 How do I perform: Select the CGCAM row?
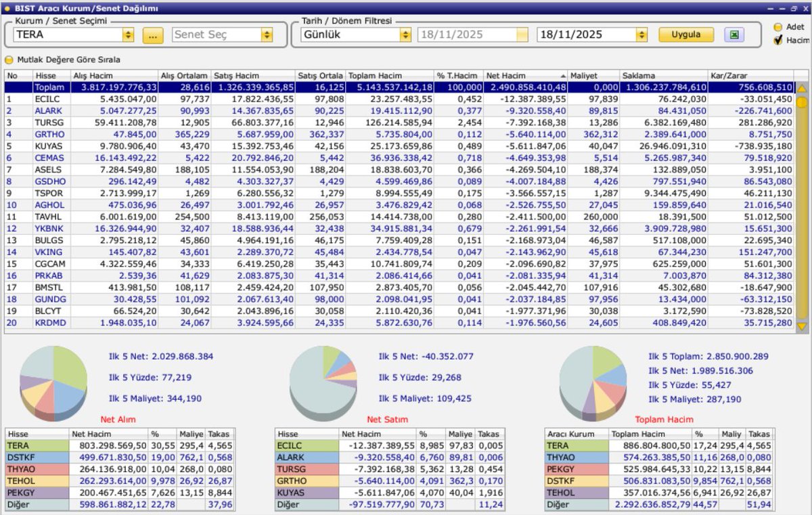[x=399, y=263]
